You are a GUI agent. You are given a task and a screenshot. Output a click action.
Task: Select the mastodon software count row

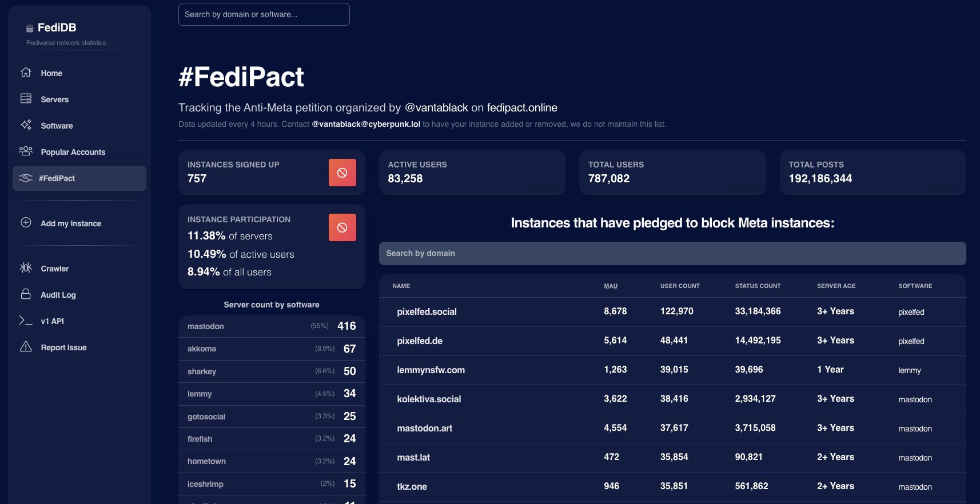click(272, 326)
